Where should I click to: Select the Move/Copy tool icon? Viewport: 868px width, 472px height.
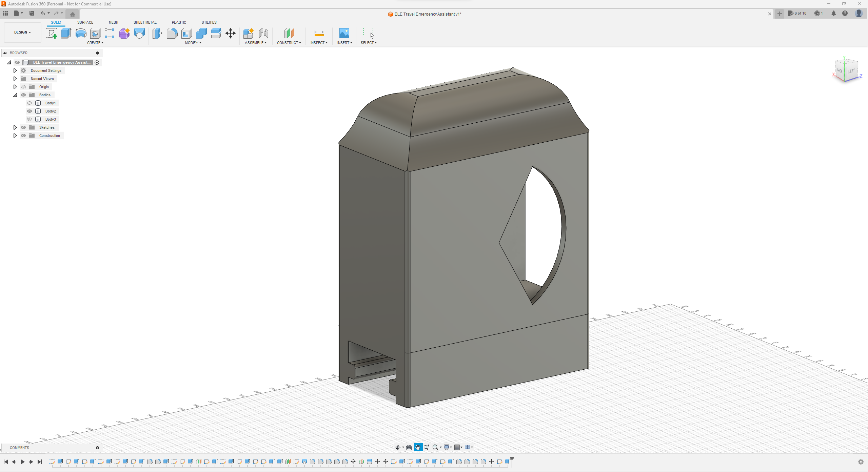pyautogui.click(x=230, y=33)
